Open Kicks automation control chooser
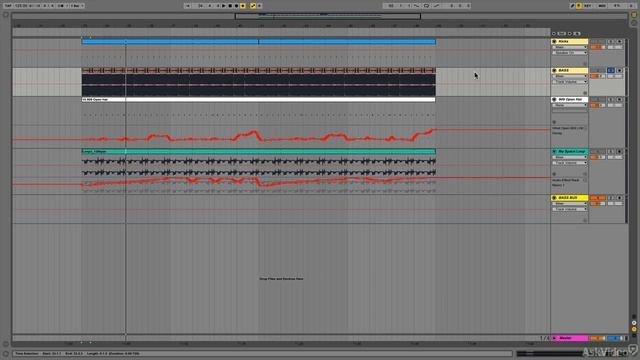Viewport: 640px width, 360px height. [x=570, y=53]
